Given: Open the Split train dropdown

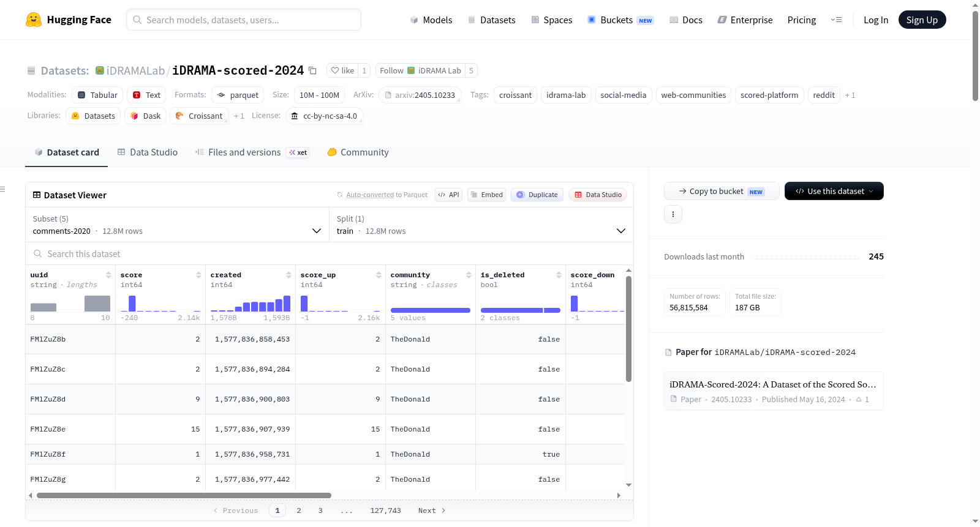Looking at the screenshot, I should pyautogui.click(x=481, y=225).
